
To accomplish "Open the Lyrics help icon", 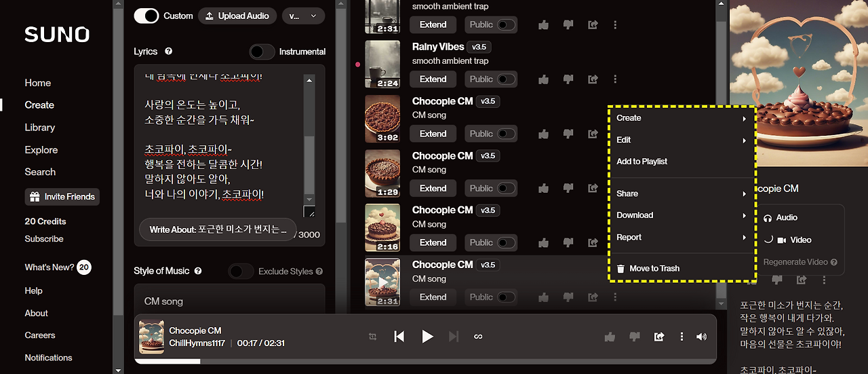I will [168, 51].
